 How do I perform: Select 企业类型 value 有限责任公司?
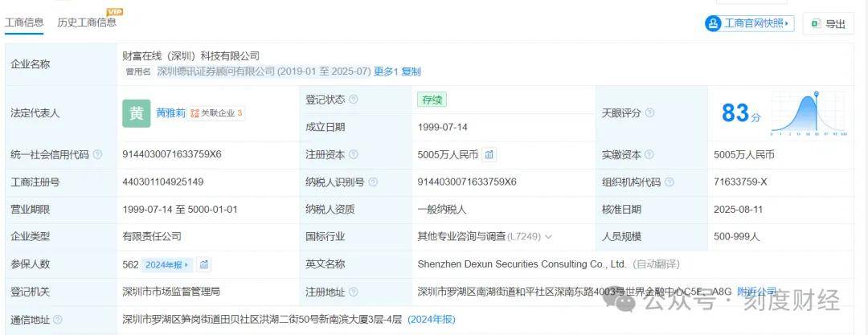[152, 236]
